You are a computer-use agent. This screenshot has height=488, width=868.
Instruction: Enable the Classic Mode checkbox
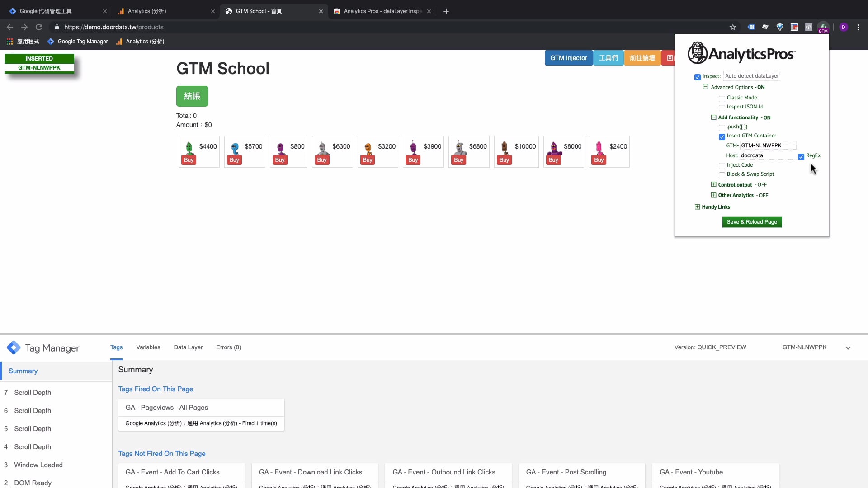[722, 99]
